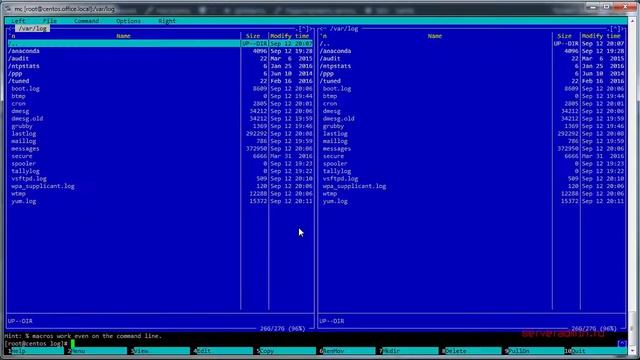
Task: Sort right panel by Name column header
Action: (x=435, y=36)
